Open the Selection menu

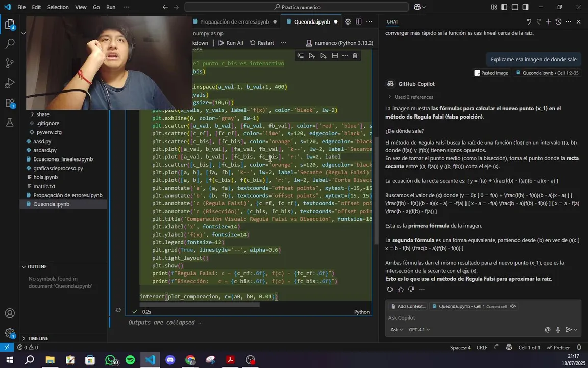click(x=58, y=7)
